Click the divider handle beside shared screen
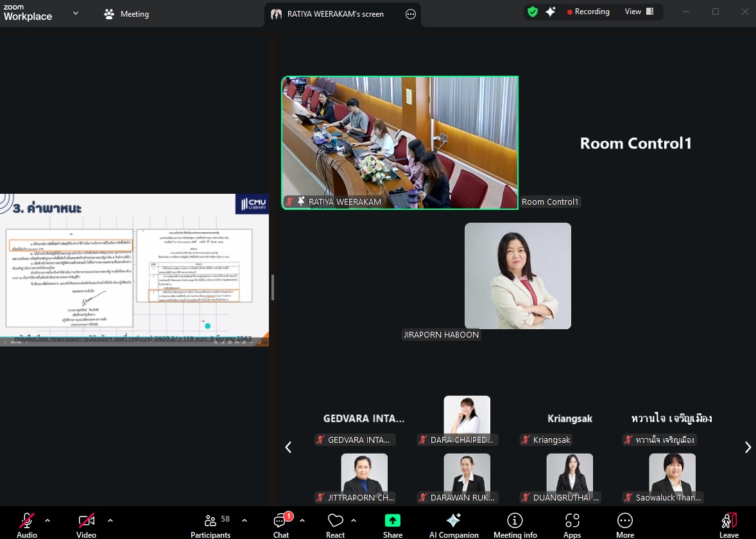The width and height of the screenshot is (756, 539). [x=273, y=287]
